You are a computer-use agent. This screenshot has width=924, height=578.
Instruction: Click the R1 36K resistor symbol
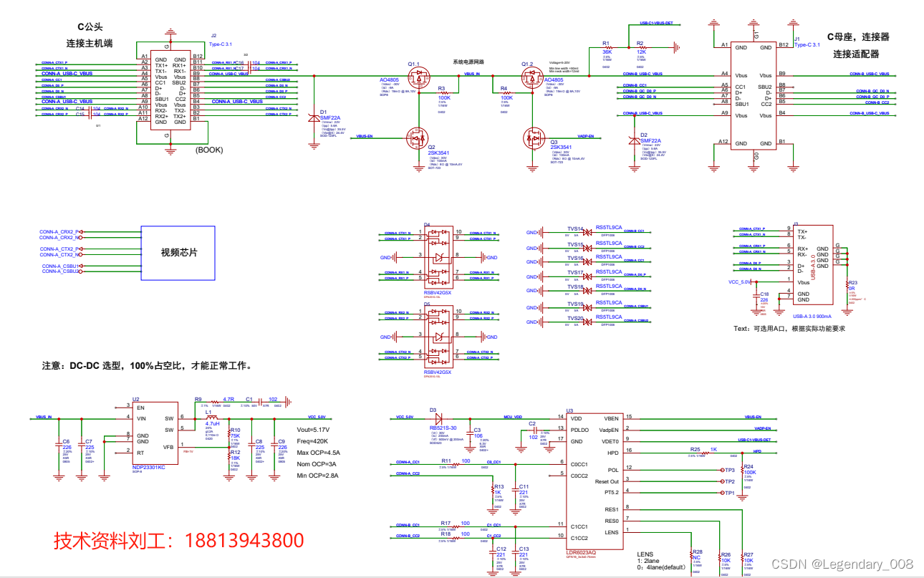[608, 48]
